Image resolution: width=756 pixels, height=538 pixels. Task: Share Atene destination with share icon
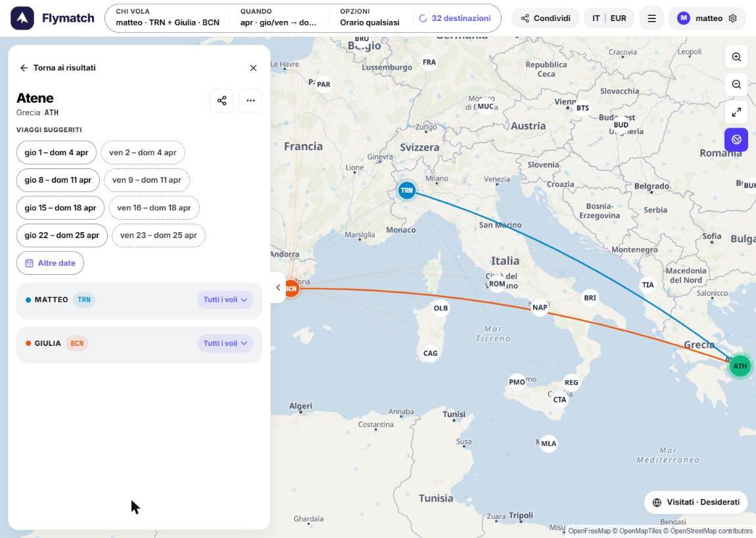click(x=222, y=101)
